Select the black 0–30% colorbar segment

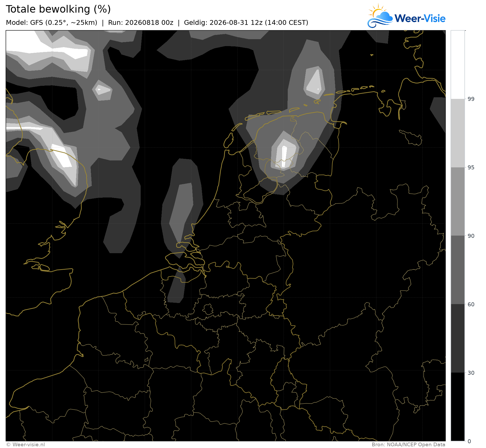click(458, 407)
